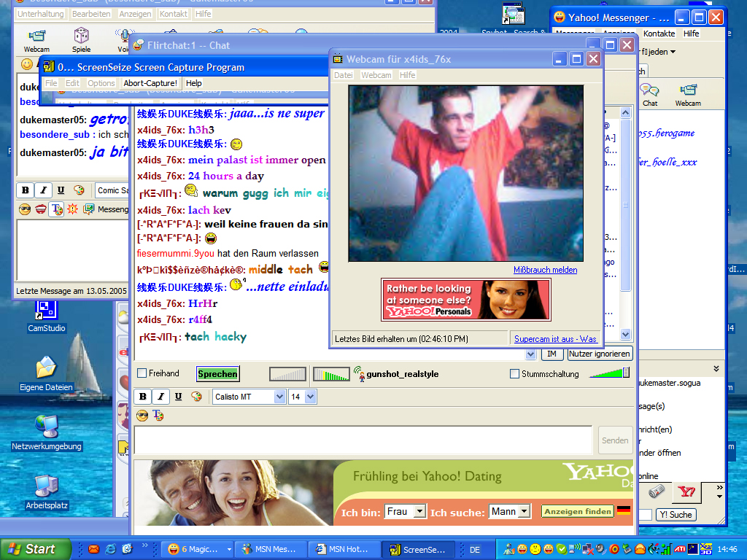Viewport: 747px width, 560px height.
Task: Open the Webcam menu in the Webcam window
Action: pyautogui.click(x=376, y=75)
